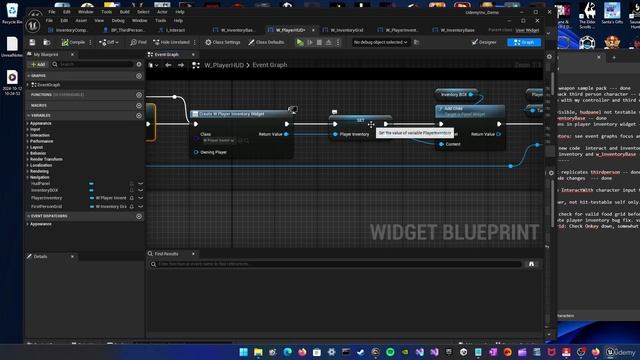Open the Compile options menu dots
The image size is (640, 360).
90,42
